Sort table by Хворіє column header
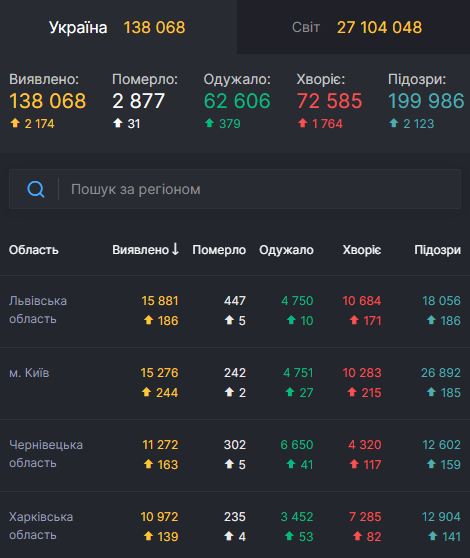 (361, 250)
